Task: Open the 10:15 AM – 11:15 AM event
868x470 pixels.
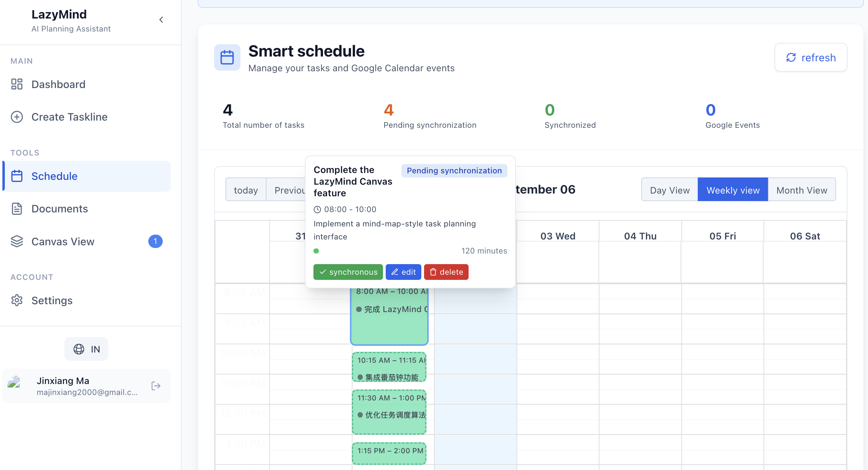Action: (x=389, y=367)
